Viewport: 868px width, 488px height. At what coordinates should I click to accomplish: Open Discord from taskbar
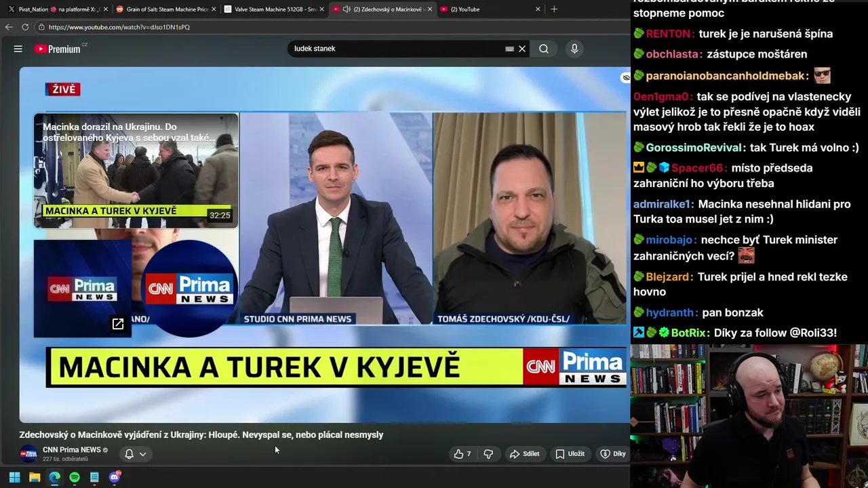(x=115, y=477)
